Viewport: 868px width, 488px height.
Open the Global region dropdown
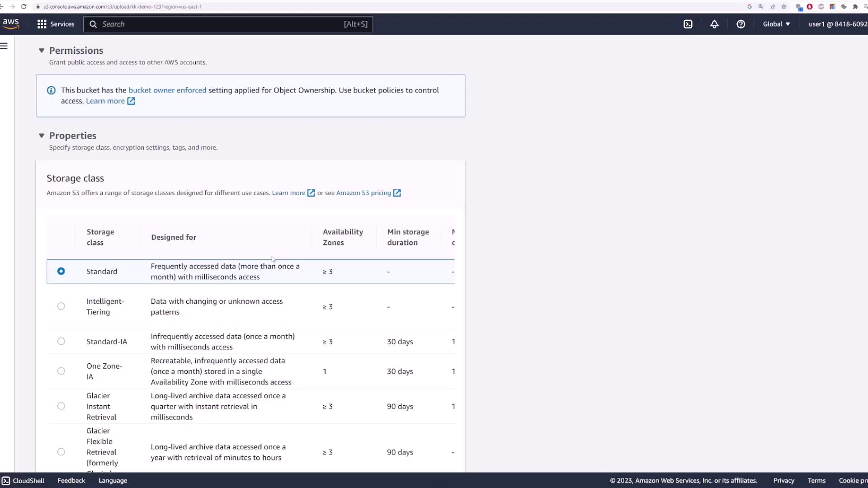tap(776, 24)
